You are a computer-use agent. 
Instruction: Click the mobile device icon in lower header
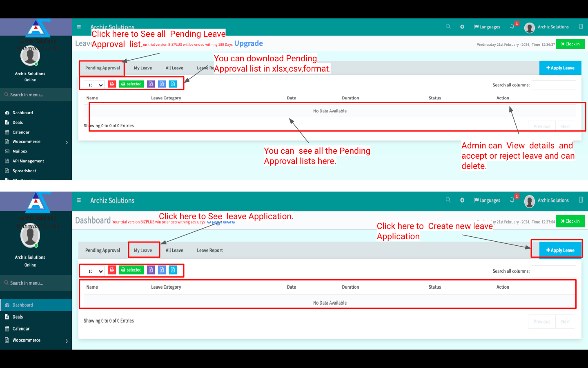pos(581,200)
